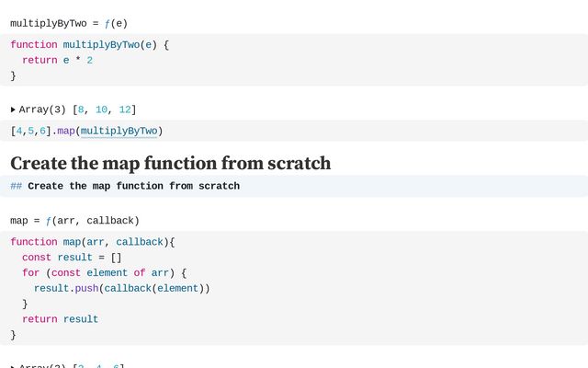This screenshot has width=588, height=368.
Task: Expand the Array(3) [8, 10, 12] output
Action: (x=13, y=109)
